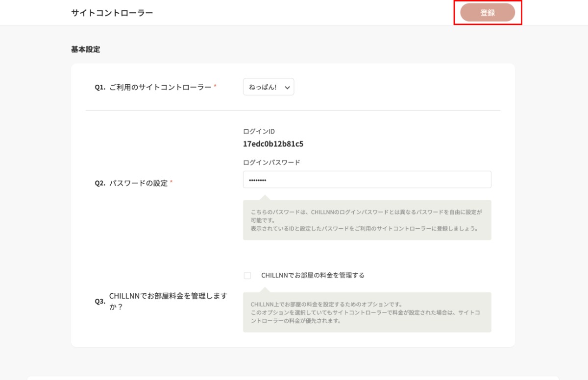Click the 基本設定 section heading

click(85, 49)
